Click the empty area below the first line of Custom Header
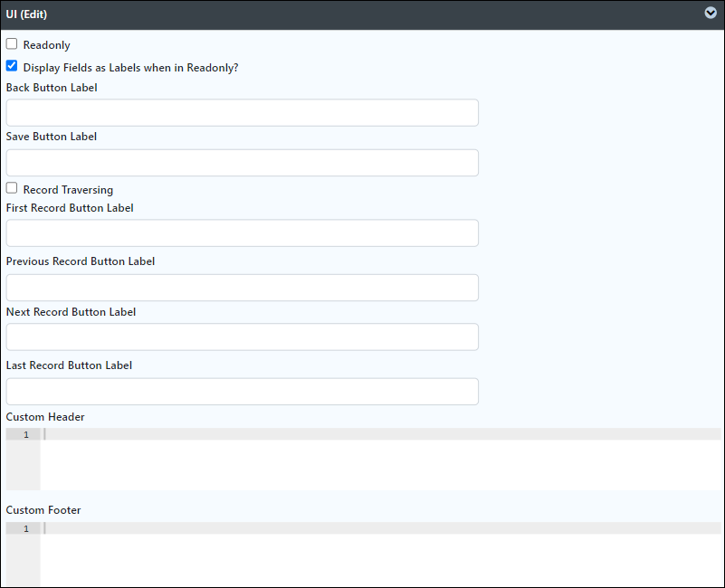Image resolution: width=725 pixels, height=588 pixels. (380, 465)
